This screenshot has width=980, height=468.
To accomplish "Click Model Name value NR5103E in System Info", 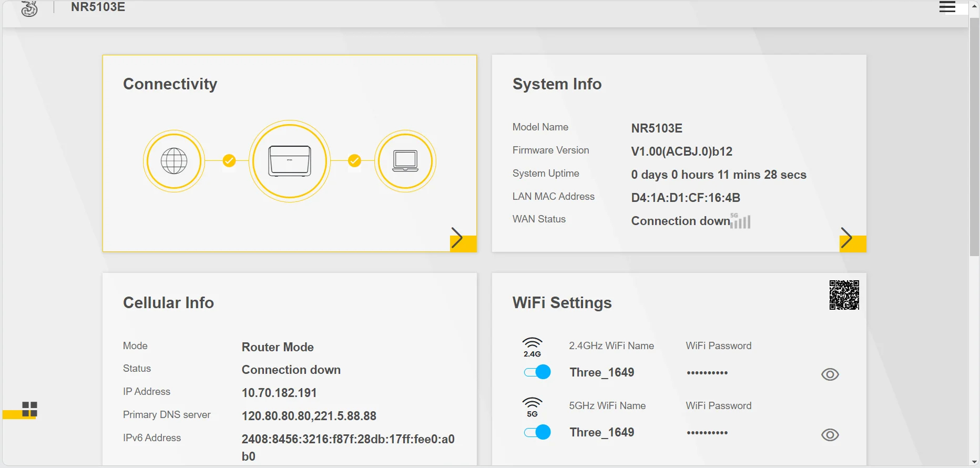I will point(657,128).
